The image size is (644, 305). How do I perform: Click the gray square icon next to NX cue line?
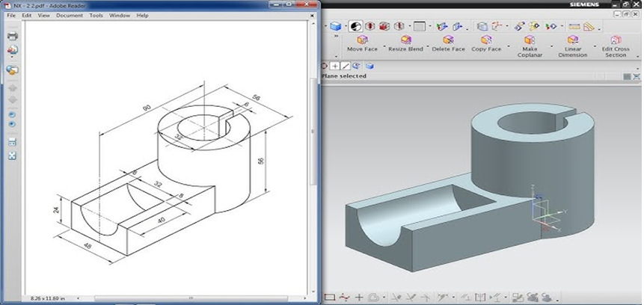click(x=627, y=76)
